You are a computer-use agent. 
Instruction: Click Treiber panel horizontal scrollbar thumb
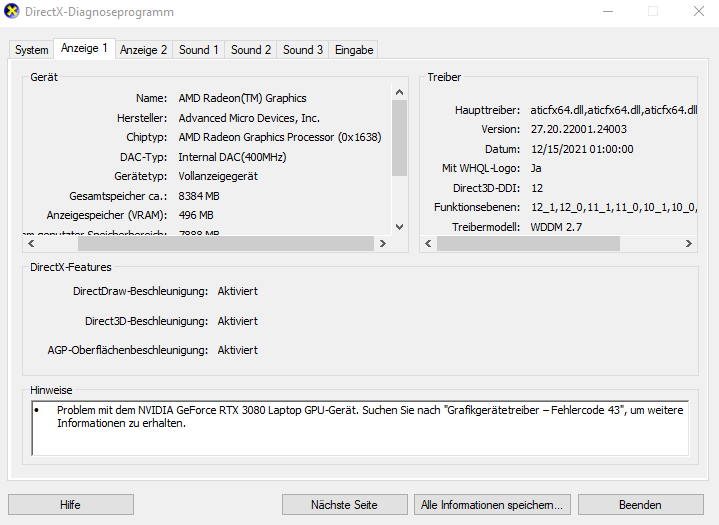coord(528,243)
